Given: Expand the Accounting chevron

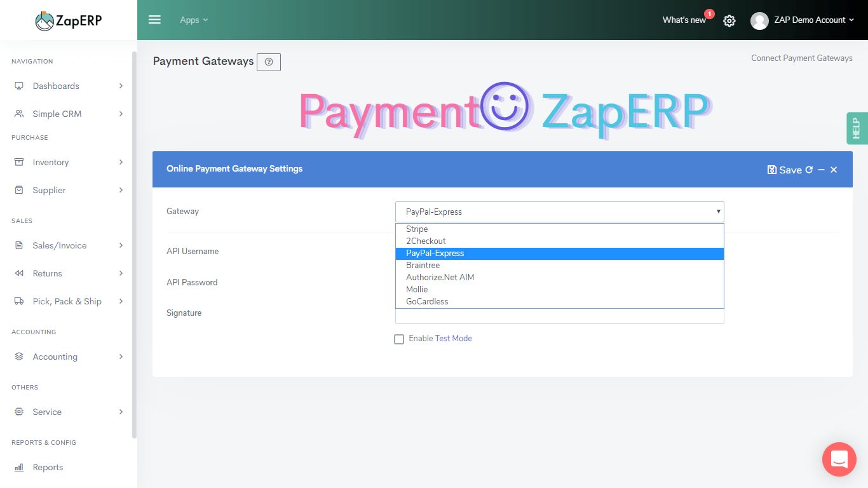Looking at the screenshot, I should 121,356.
